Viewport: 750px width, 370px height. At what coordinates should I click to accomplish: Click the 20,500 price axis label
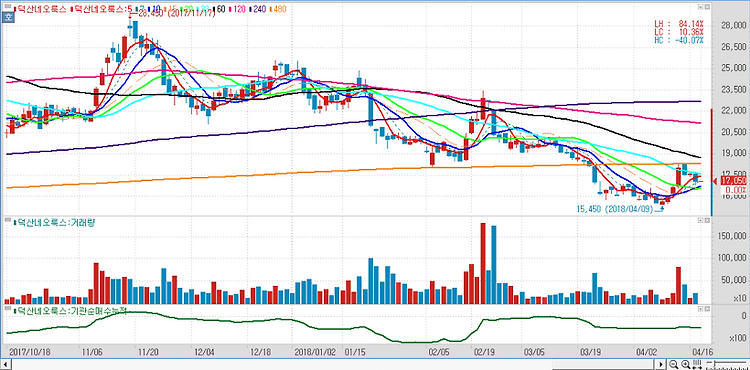(734, 132)
